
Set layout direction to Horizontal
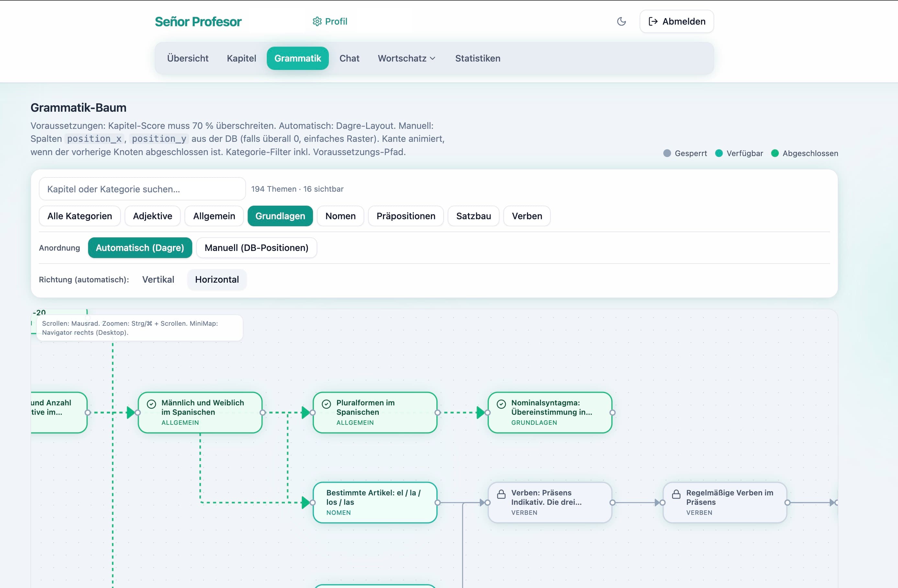point(217,279)
